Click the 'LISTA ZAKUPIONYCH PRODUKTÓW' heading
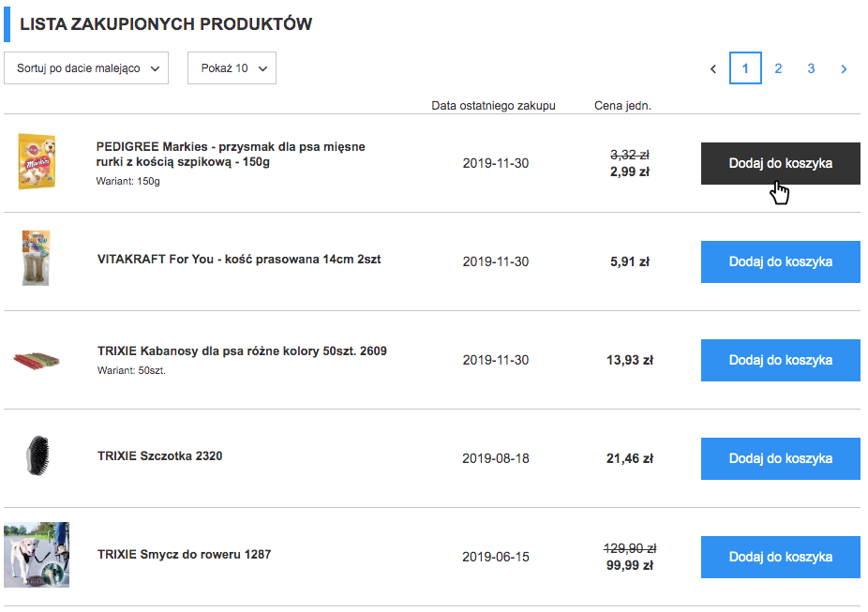Viewport: 868px width, 612px height. coord(166,24)
